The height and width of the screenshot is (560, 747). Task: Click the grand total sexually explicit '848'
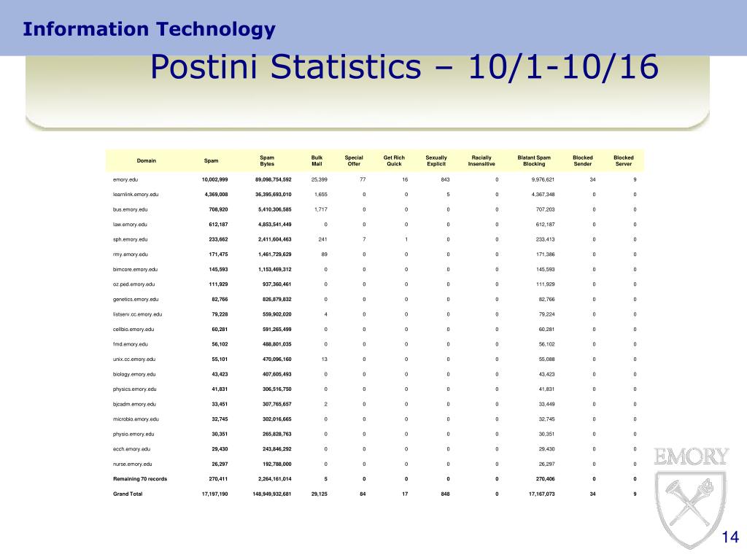point(446,494)
